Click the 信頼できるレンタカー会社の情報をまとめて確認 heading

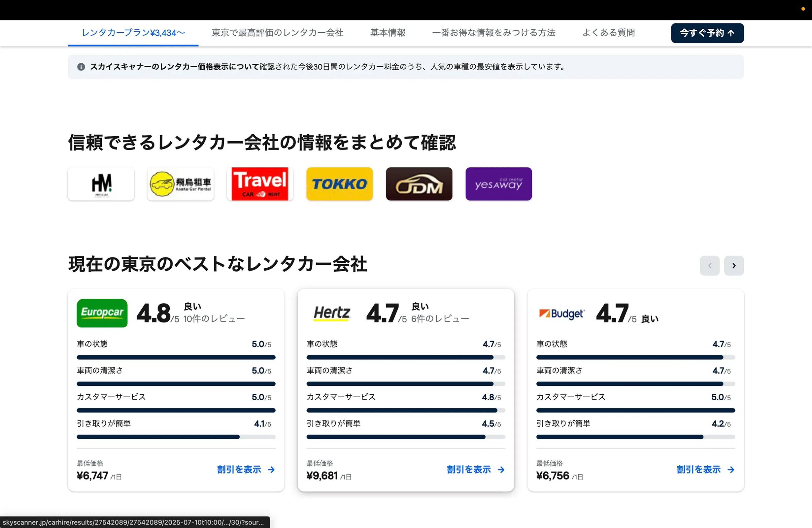point(262,142)
